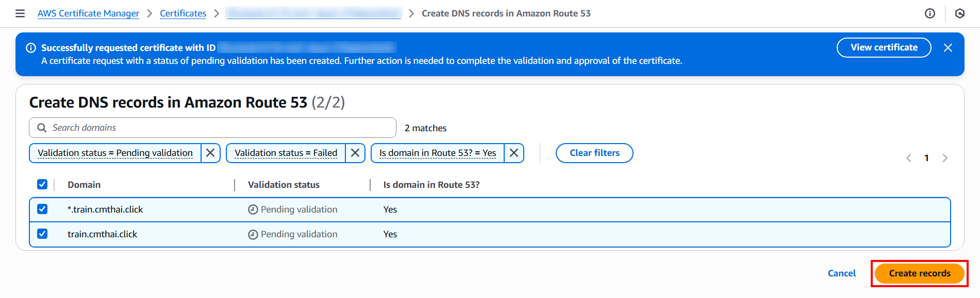Click clock icon in train.cmthai.click row
Image resolution: width=980 pixels, height=298 pixels.
[x=253, y=234]
